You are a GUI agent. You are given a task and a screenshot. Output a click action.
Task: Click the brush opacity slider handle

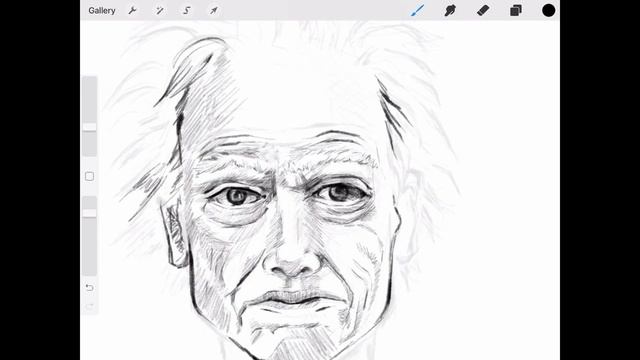[x=89, y=213]
